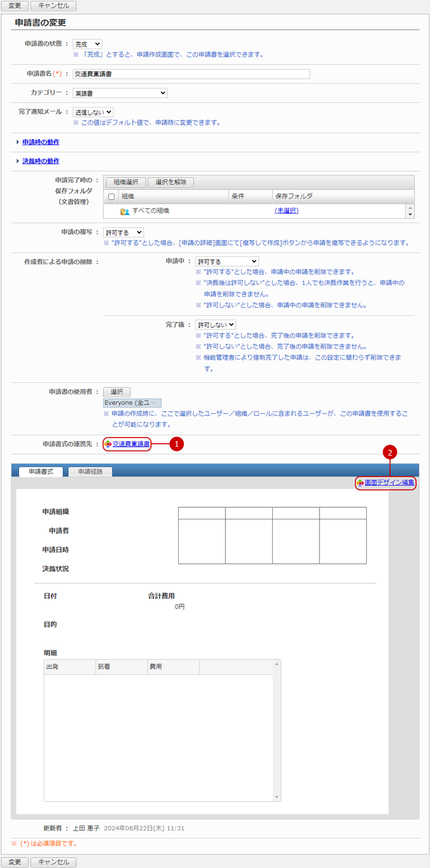Open the 申請の複写 dropdown
Viewport: 430px width, 868px height.
pos(123,232)
